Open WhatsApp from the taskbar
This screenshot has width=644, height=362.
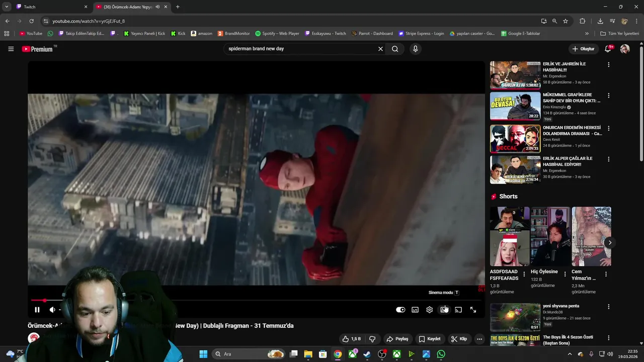pyautogui.click(x=441, y=354)
